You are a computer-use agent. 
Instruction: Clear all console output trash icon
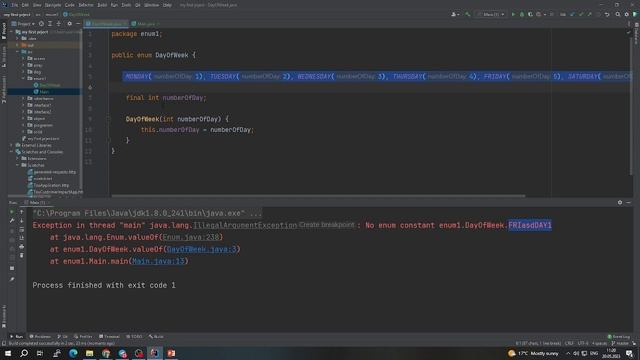point(22,256)
